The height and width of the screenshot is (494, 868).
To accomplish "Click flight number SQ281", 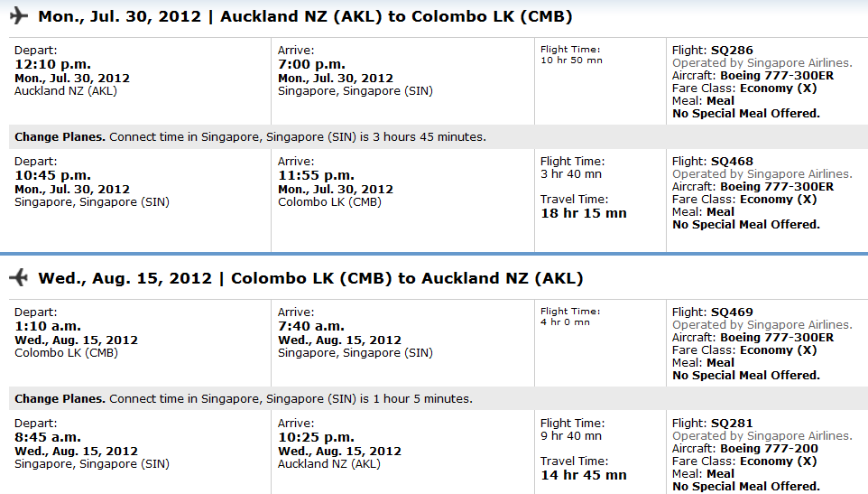I will pyautogui.click(x=732, y=424).
